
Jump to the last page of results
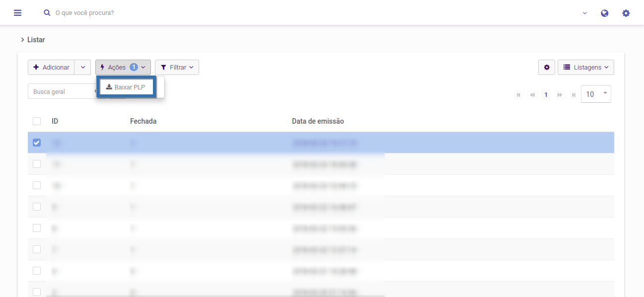coord(574,95)
